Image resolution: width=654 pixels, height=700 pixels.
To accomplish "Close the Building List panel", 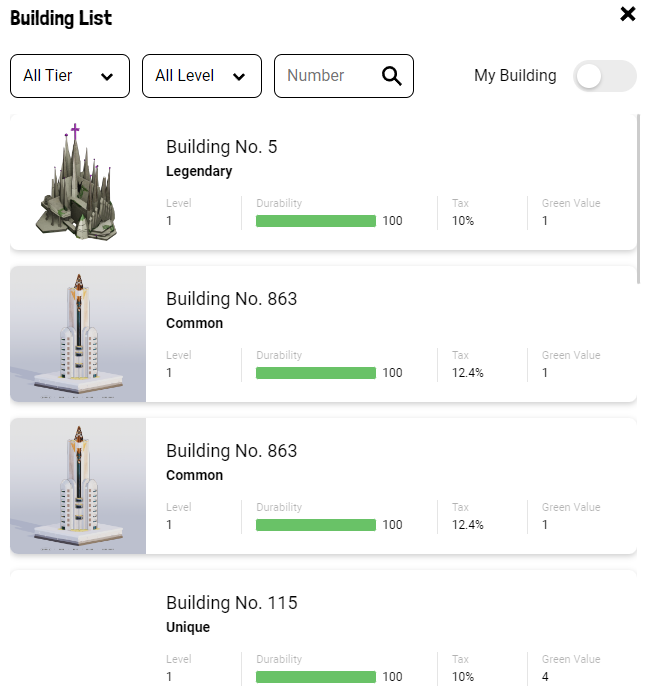I will point(628,14).
